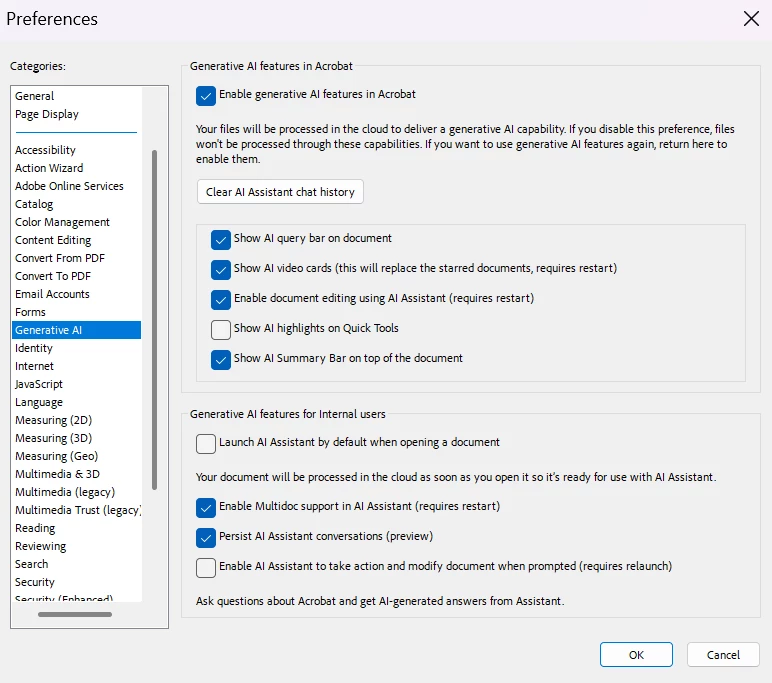Check Launch AI Assistant by default option
Viewport: 772px width, 683px height.
pos(205,444)
